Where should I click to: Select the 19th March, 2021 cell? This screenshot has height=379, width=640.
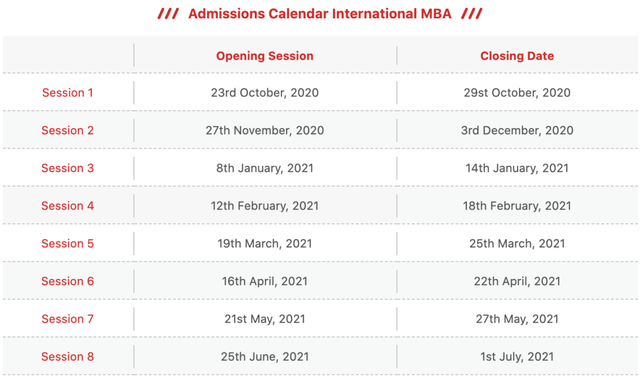pos(264,244)
